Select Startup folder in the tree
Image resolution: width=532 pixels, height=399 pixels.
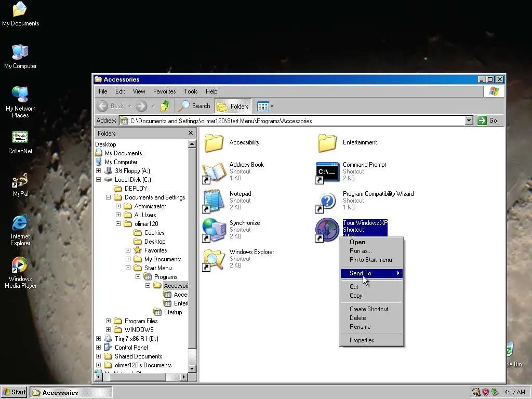(172, 312)
